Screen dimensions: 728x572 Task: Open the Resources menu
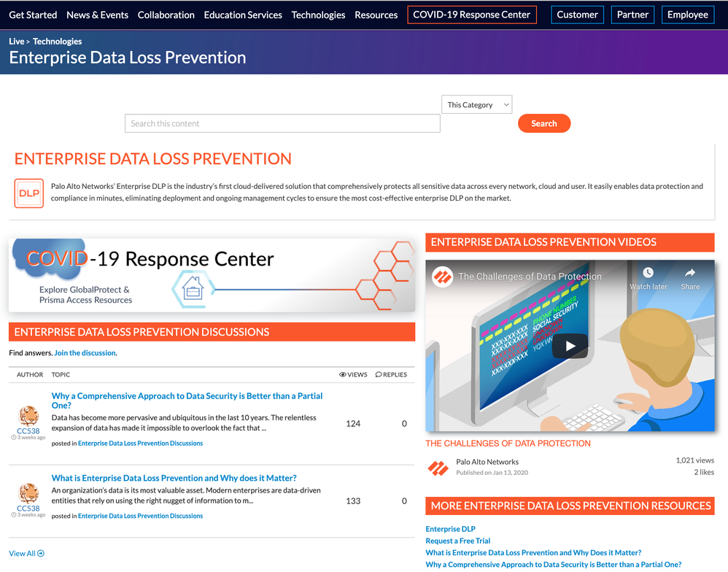[x=376, y=15]
